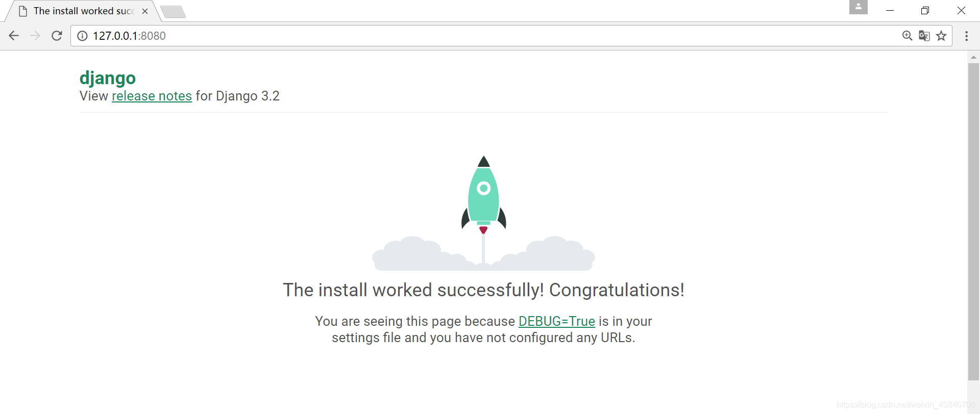The image size is (980, 414).
Task: Select the 'The install worked successfully! Congratulations!' heading
Action: (x=483, y=290)
